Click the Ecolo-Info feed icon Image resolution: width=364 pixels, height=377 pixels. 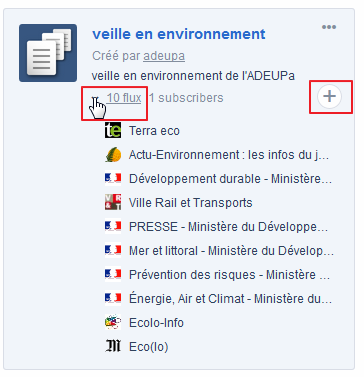coord(113,322)
